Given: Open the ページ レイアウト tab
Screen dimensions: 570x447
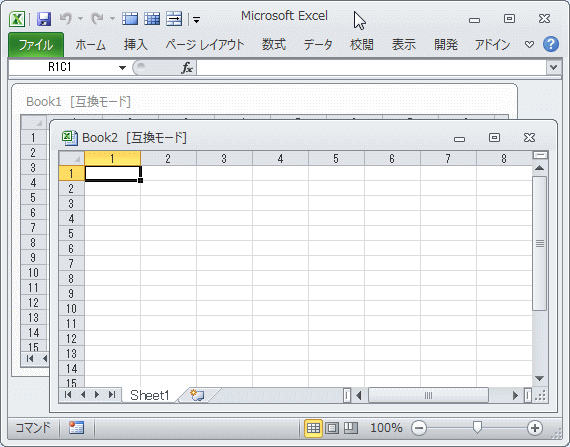Looking at the screenshot, I should pyautogui.click(x=205, y=45).
